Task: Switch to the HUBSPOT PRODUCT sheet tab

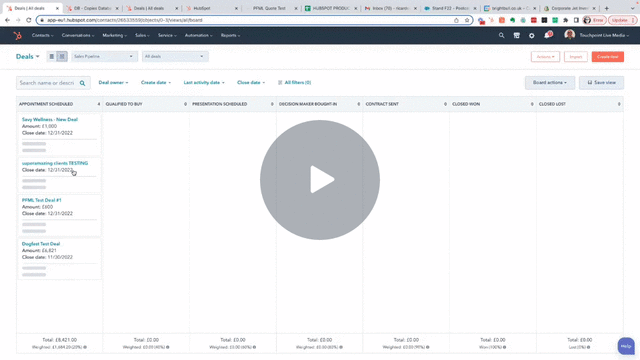Action: [x=331, y=8]
